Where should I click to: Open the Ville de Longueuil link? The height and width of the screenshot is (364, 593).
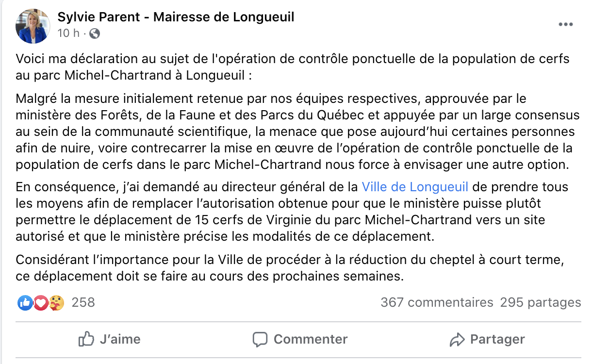pos(415,187)
